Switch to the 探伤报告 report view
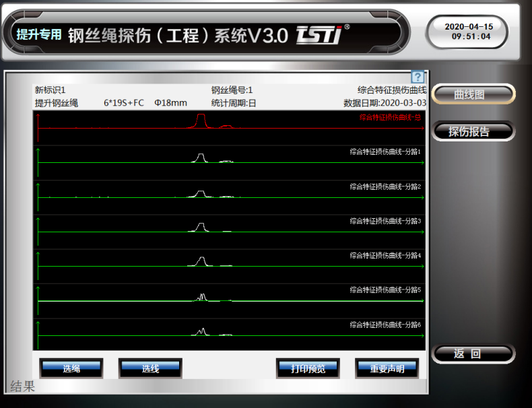 (x=473, y=132)
